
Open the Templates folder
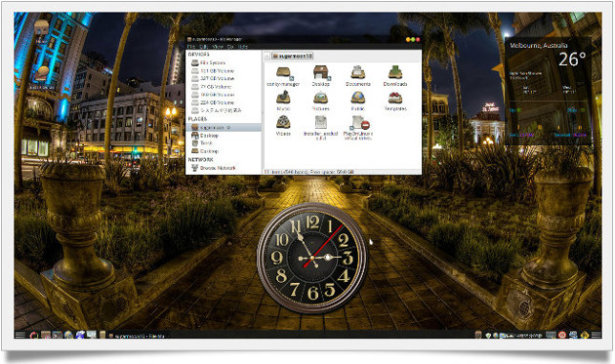[x=395, y=101]
